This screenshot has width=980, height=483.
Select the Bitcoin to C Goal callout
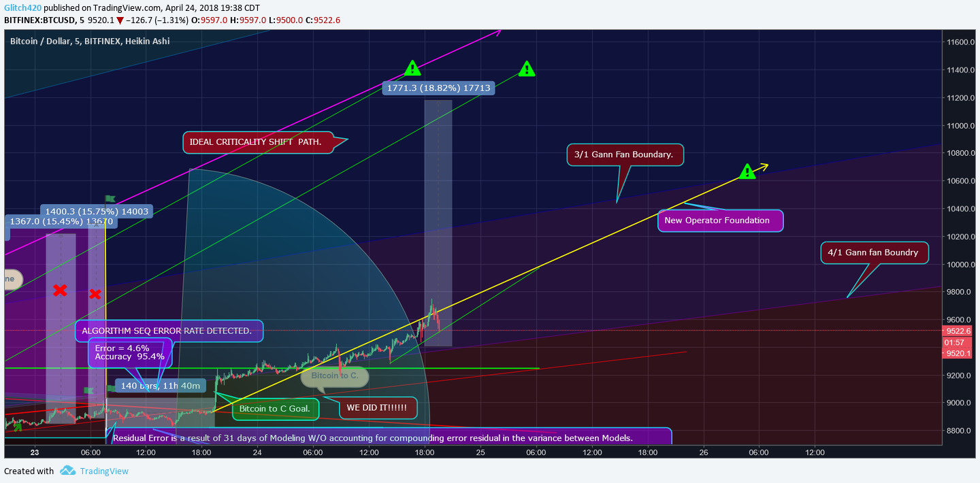tap(276, 409)
